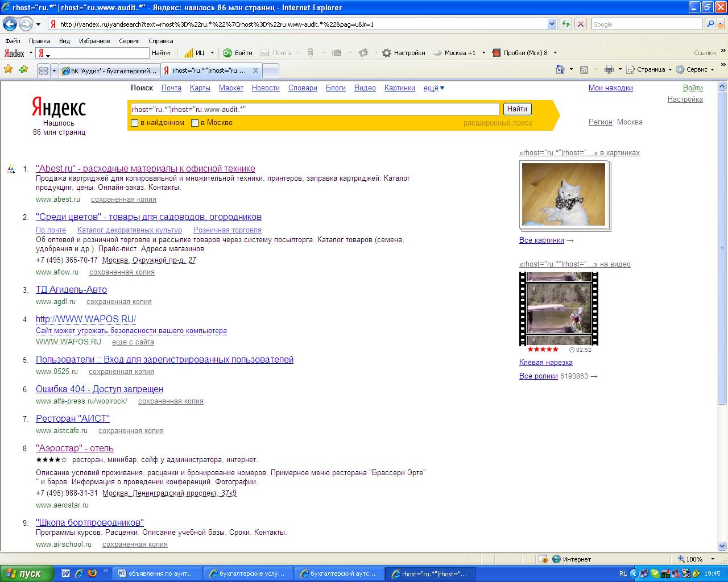Click the Add to Favorites star-plus icon
728x582 pixels.
pyautogui.click(x=23, y=69)
